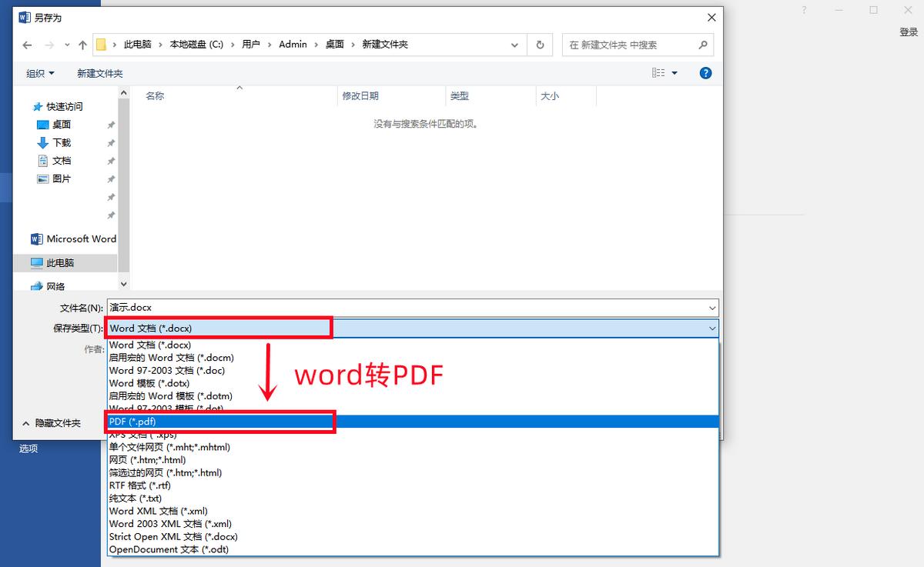Navigate to Admin via the breadcrumb path
The width and height of the screenshot is (924, 567).
[x=293, y=45]
